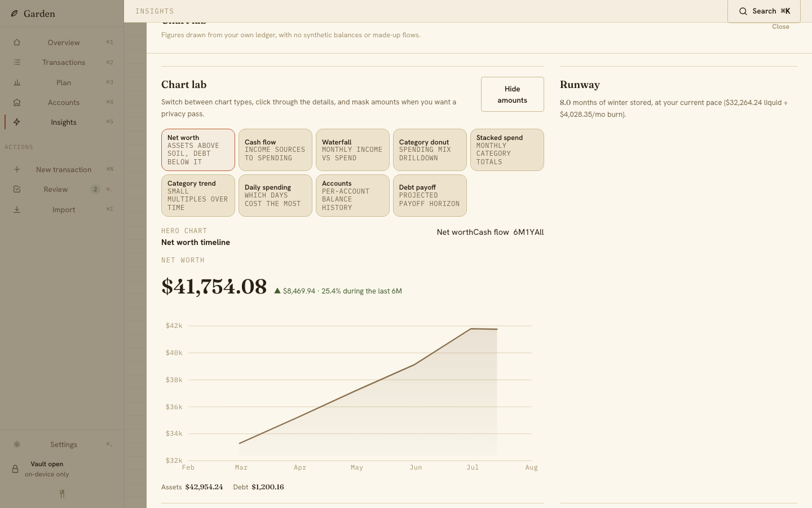812x508 pixels.
Task: Open Overview via its home icon
Action: coord(17,42)
